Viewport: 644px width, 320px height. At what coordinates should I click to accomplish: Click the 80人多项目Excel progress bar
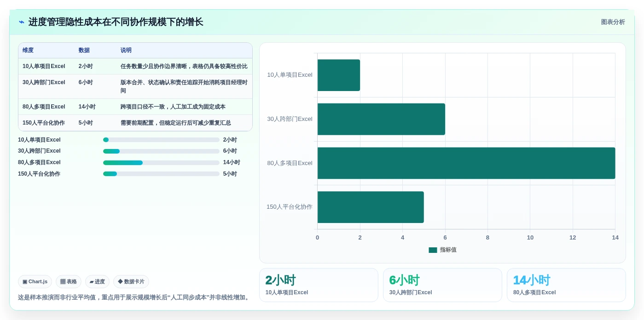(x=161, y=163)
